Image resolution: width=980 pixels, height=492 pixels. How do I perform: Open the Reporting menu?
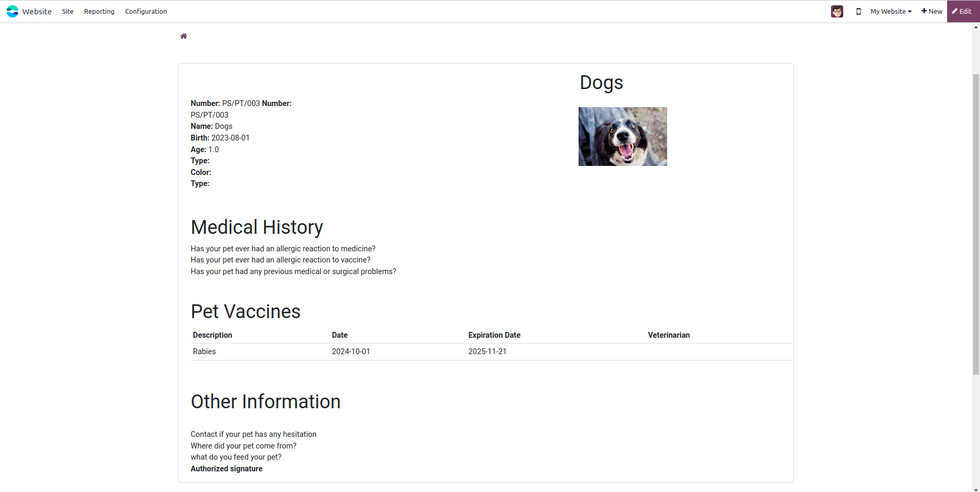tap(99, 11)
